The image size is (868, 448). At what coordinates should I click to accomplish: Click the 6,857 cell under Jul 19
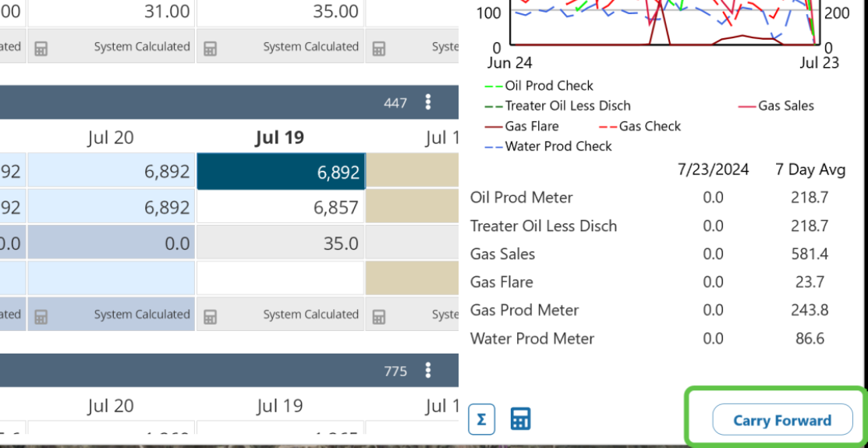281,207
